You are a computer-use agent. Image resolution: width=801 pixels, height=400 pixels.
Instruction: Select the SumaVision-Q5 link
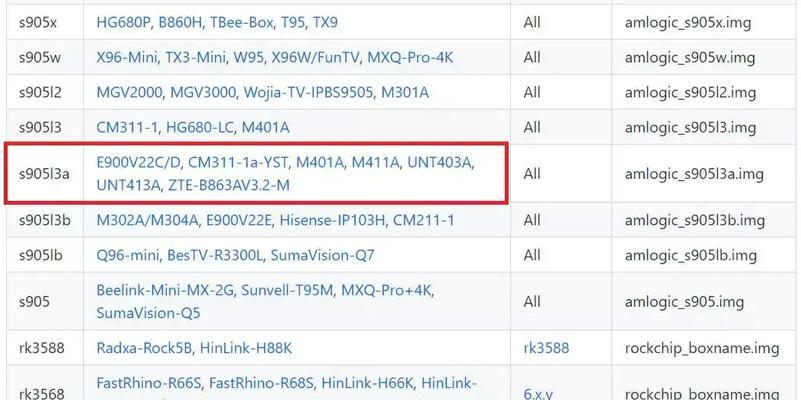point(148,313)
